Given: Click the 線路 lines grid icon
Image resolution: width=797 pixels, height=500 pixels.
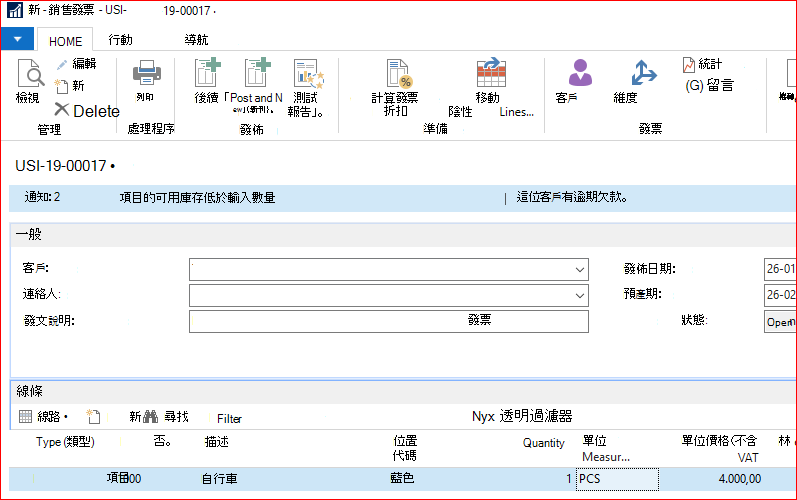Looking at the screenshot, I should pos(25,417).
